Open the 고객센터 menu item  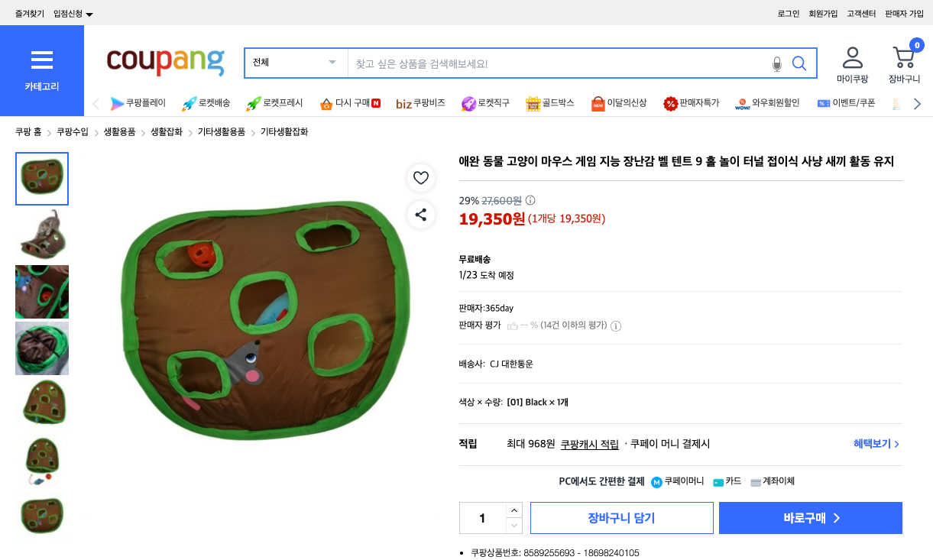[860, 12]
